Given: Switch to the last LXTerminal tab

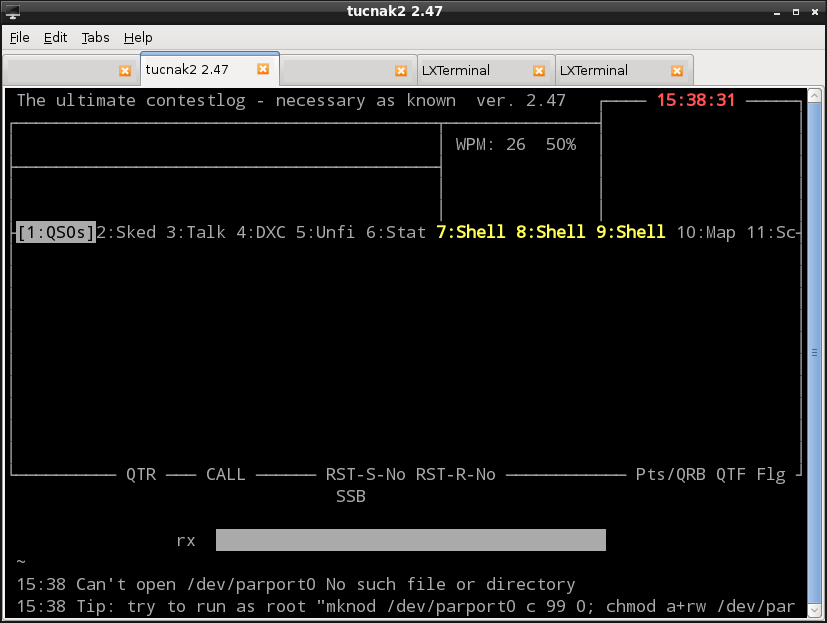Looking at the screenshot, I should point(624,71).
